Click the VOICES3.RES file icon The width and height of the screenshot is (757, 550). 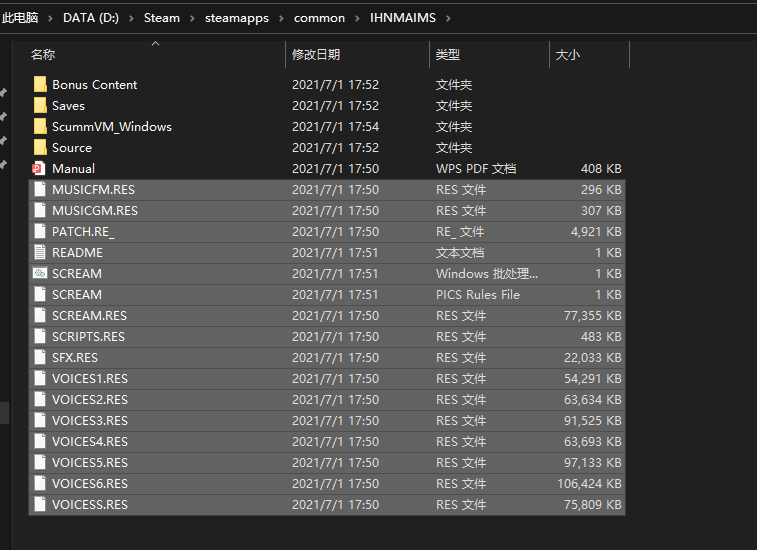(40, 421)
